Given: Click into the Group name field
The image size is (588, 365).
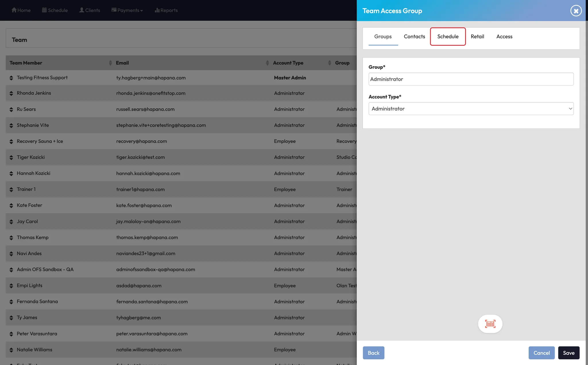Looking at the screenshot, I should click(471, 79).
